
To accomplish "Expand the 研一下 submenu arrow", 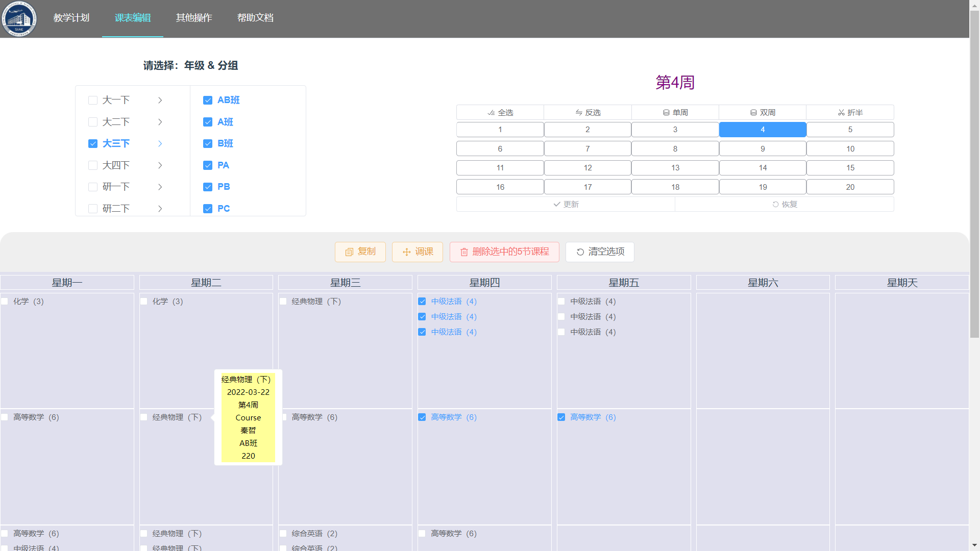I will (160, 187).
